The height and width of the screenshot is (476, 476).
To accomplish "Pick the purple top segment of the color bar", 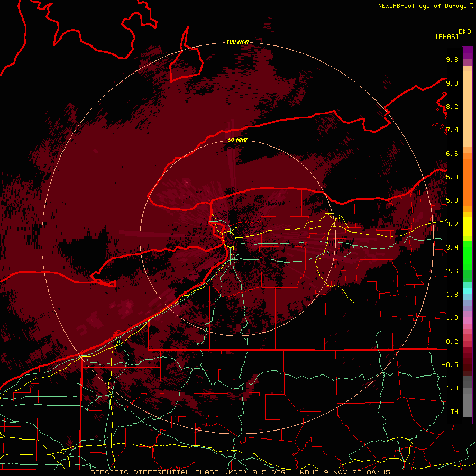I will pos(467,53).
